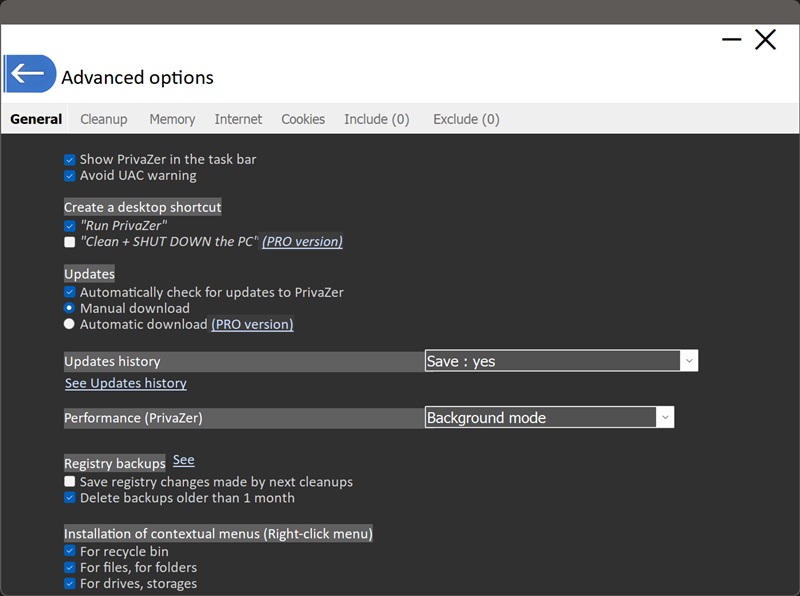Expand the Updates history Save dropdown arrow

[x=689, y=361]
